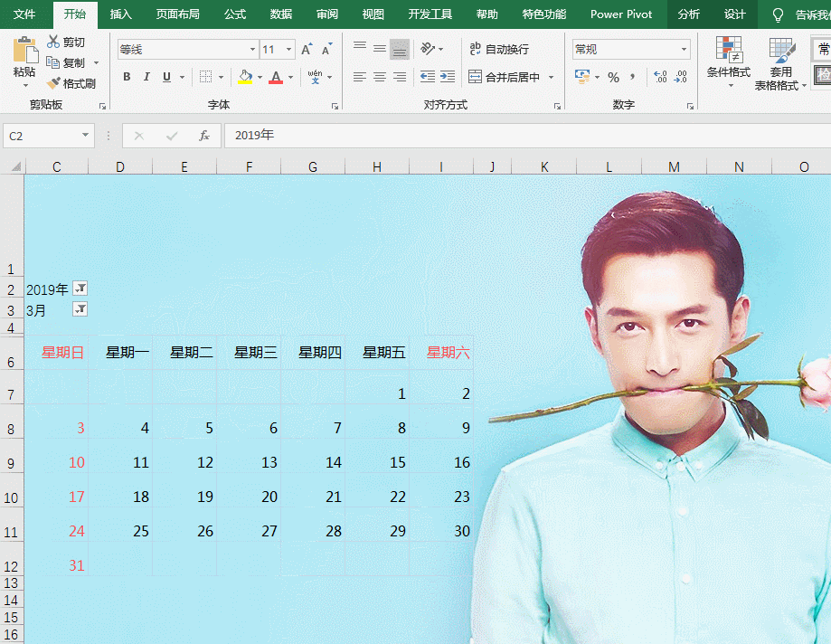
Task: Switch to the 公式 formulas tab
Action: tap(235, 14)
